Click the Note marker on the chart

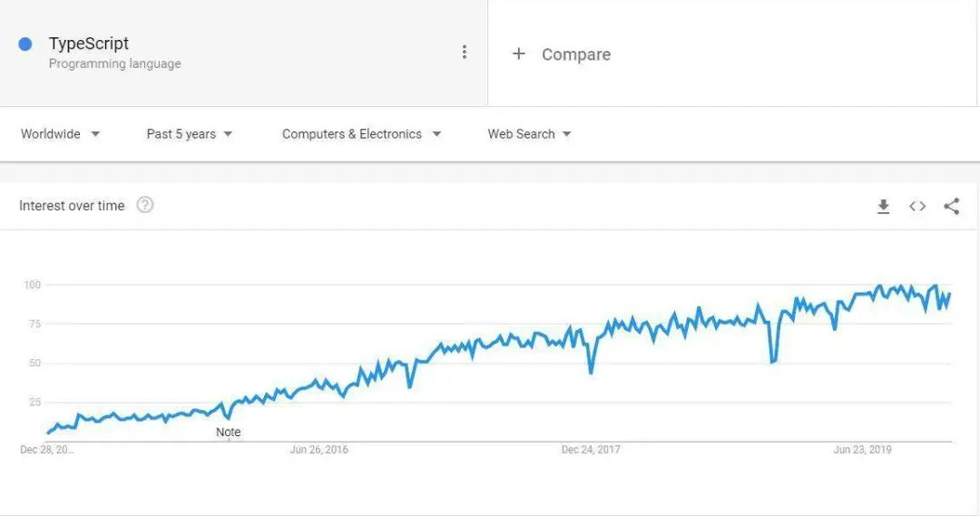pyautogui.click(x=228, y=432)
